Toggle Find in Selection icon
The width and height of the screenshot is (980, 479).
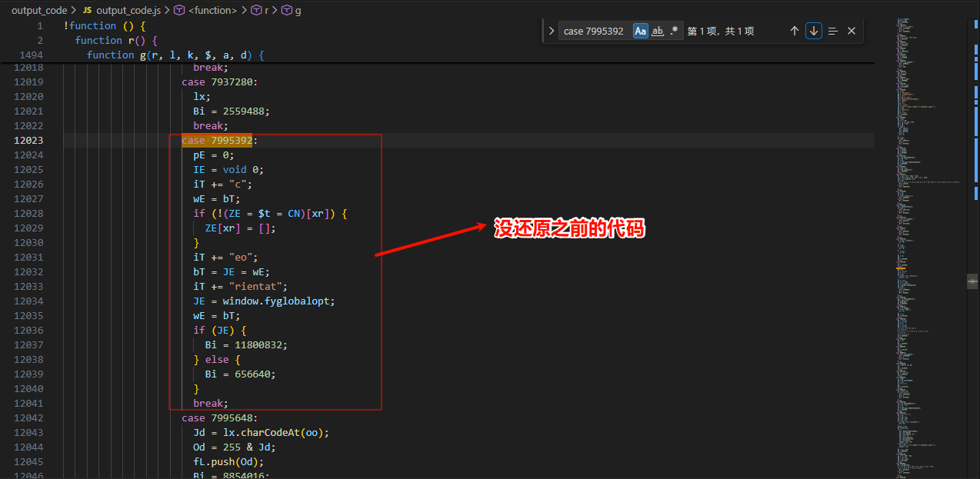(832, 31)
